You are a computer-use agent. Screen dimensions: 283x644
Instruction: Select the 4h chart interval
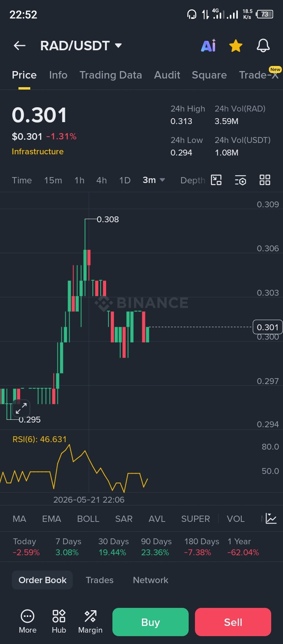point(101,180)
